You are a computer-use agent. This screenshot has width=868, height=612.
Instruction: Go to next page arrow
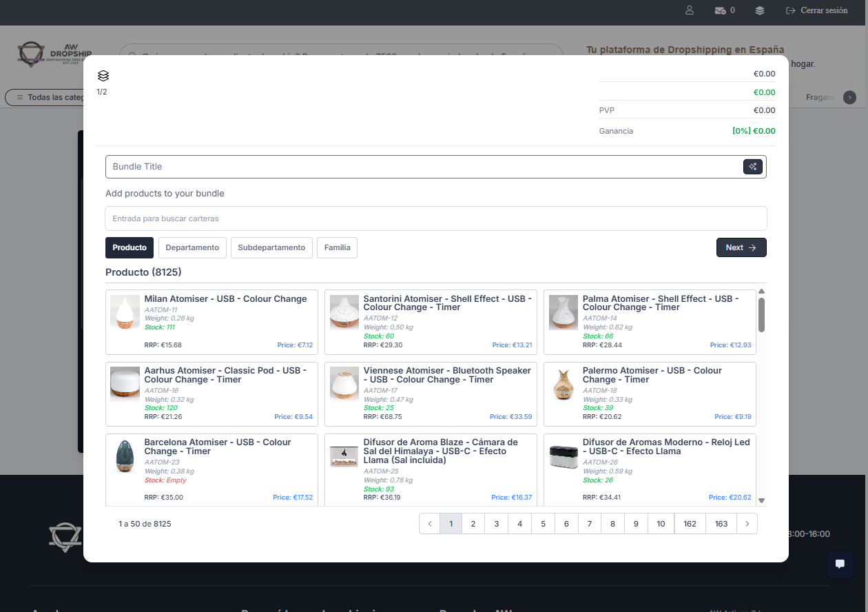pos(747,524)
